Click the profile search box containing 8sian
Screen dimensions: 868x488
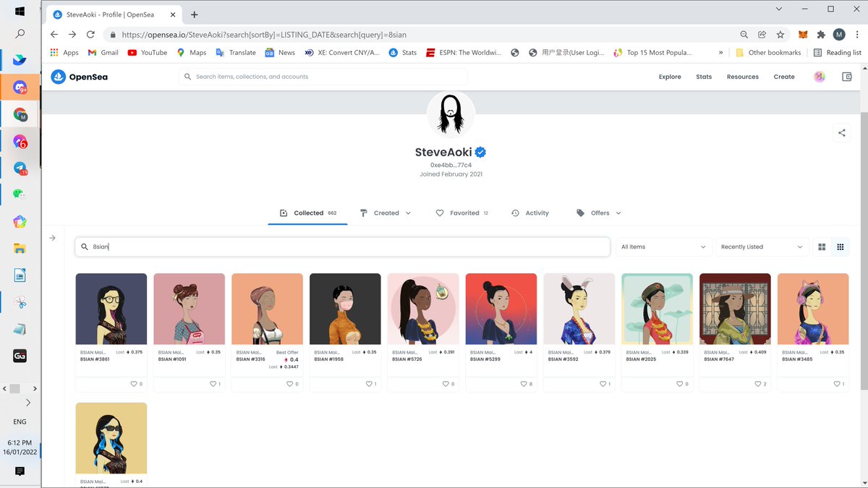(x=343, y=247)
